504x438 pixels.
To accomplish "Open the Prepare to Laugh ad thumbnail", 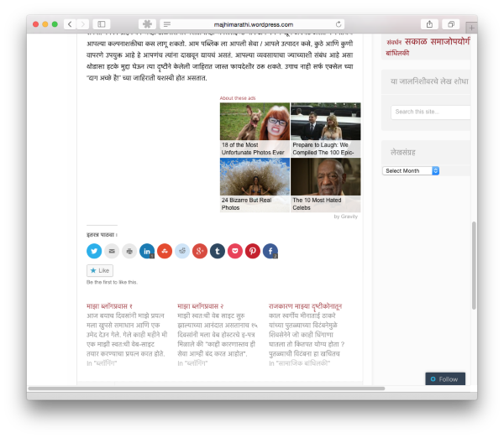I will click(326, 129).
